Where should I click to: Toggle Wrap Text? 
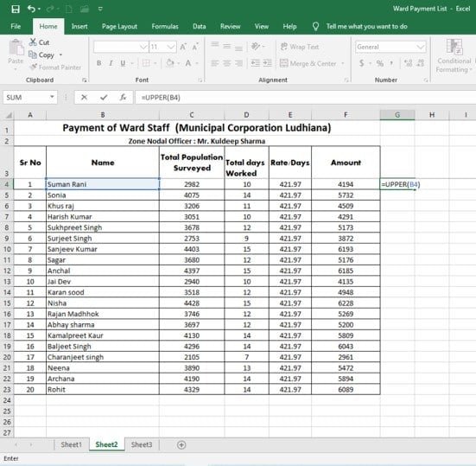(299, 47)
